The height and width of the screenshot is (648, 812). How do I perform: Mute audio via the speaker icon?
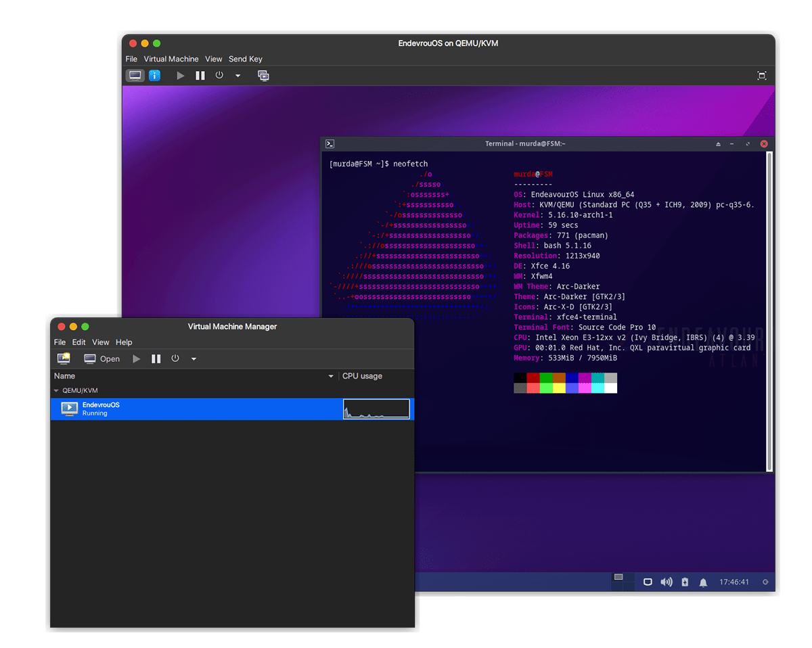coord(666,582)
